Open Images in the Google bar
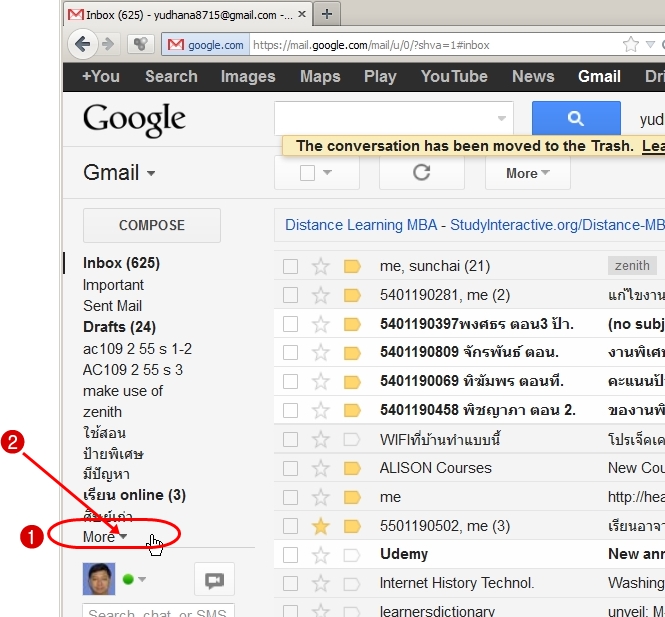The image size is (665, 617). tap(248, 77)
